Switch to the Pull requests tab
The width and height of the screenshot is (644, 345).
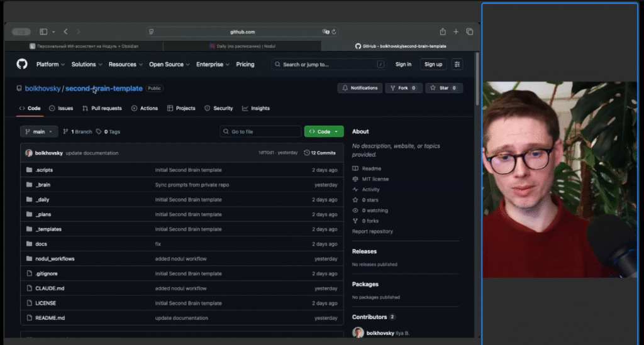click(103, 108)
